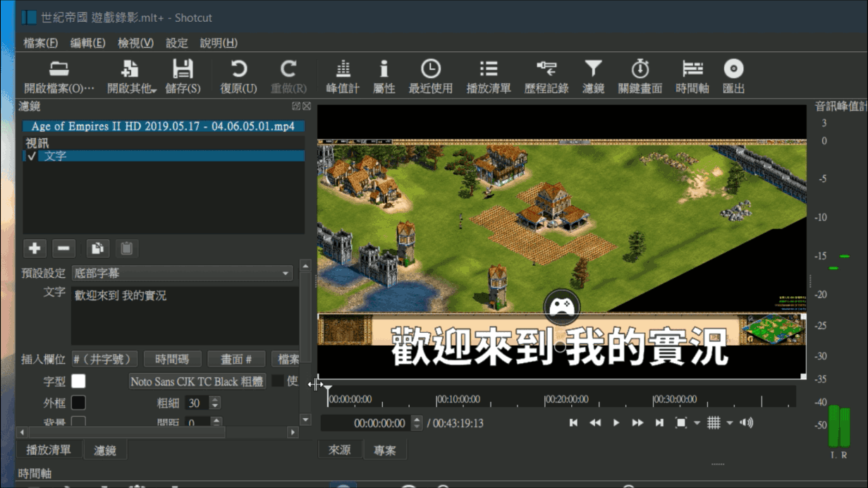Switch to the 專案 project tab
This screenshot has width=868, height=488.
[385, 450]
